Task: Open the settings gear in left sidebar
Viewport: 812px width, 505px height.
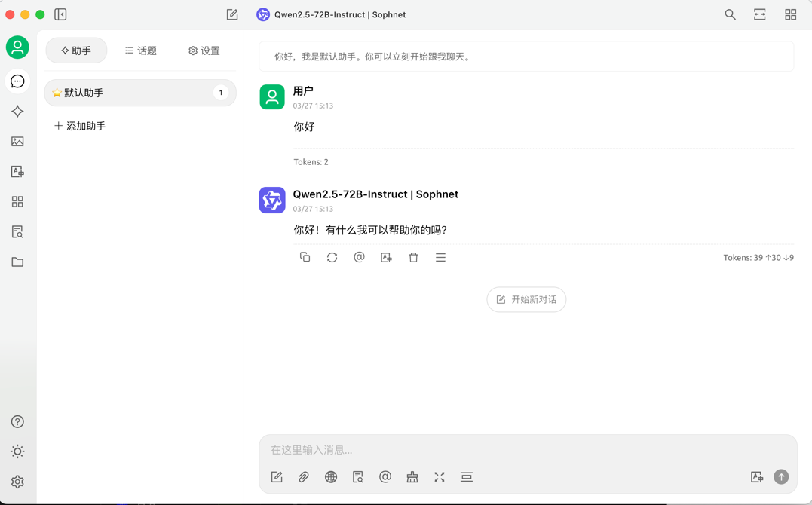Action: pyautogui.click(x=17, y=482)
